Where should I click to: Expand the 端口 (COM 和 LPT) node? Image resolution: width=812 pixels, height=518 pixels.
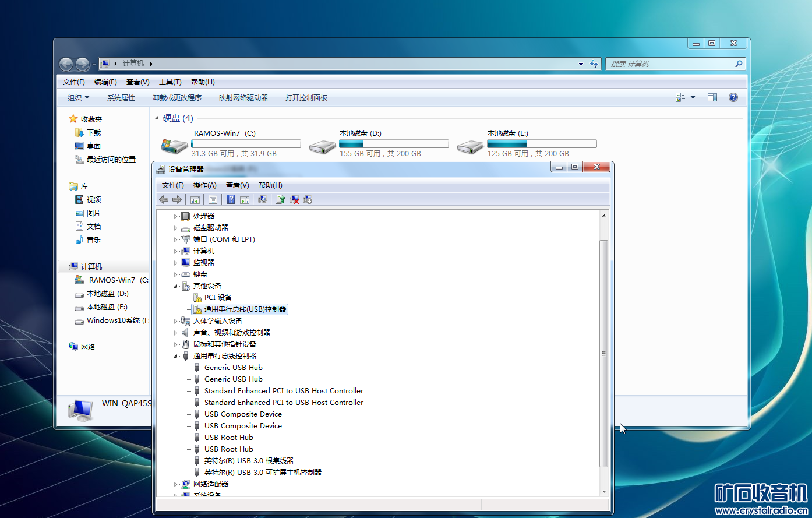tap(175, 239)
